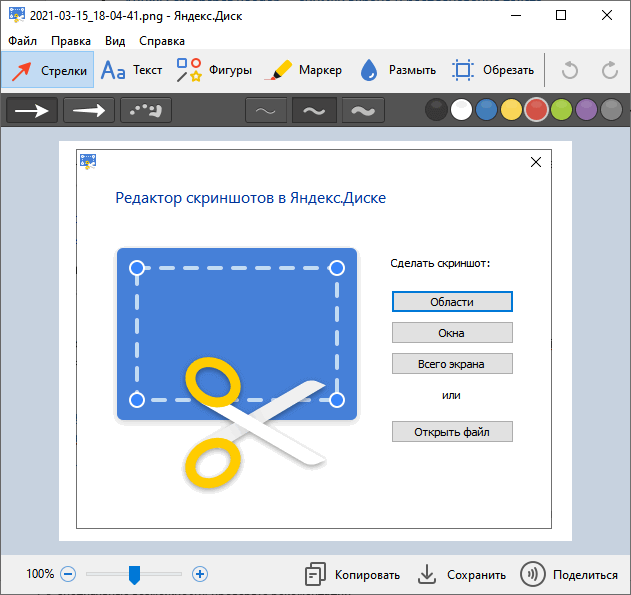Click the Сделать скриншот: label
The height and width of the screenshot is (595, 631).
(x=440, y=264)
